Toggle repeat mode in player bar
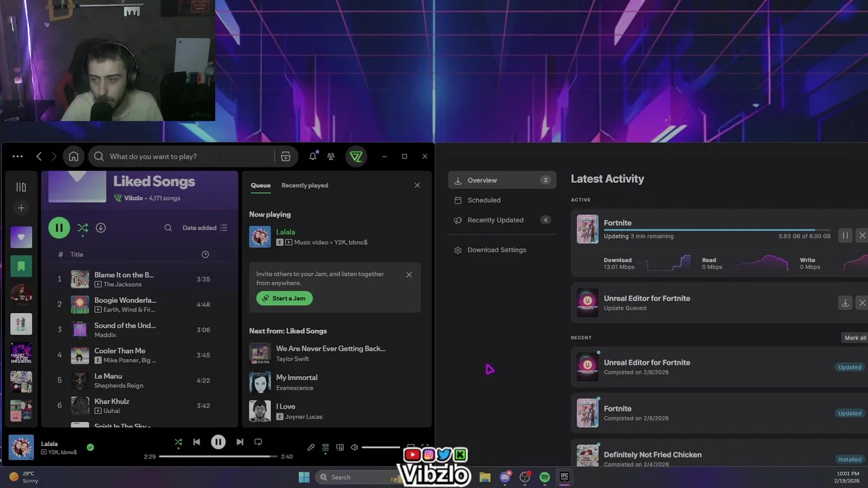The width and height of the screenshot is (868, 488). (258, 442)
